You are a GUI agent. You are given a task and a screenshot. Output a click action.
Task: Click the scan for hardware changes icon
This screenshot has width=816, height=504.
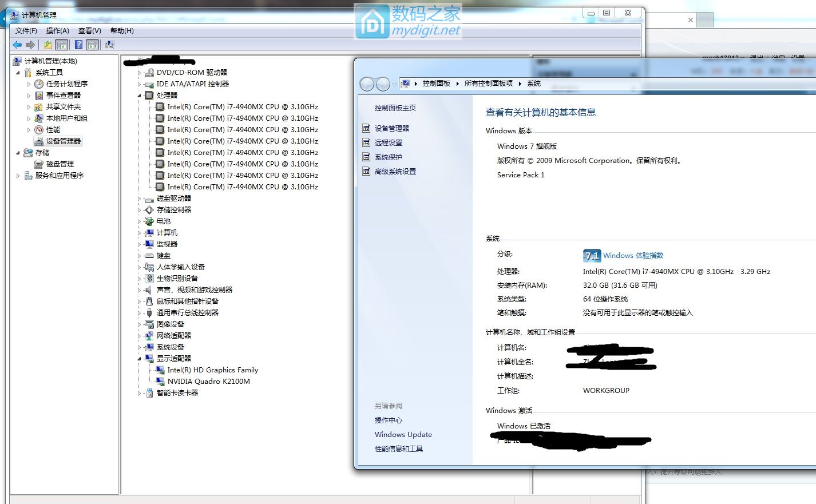pyautogui.click(x=110, y=45)
